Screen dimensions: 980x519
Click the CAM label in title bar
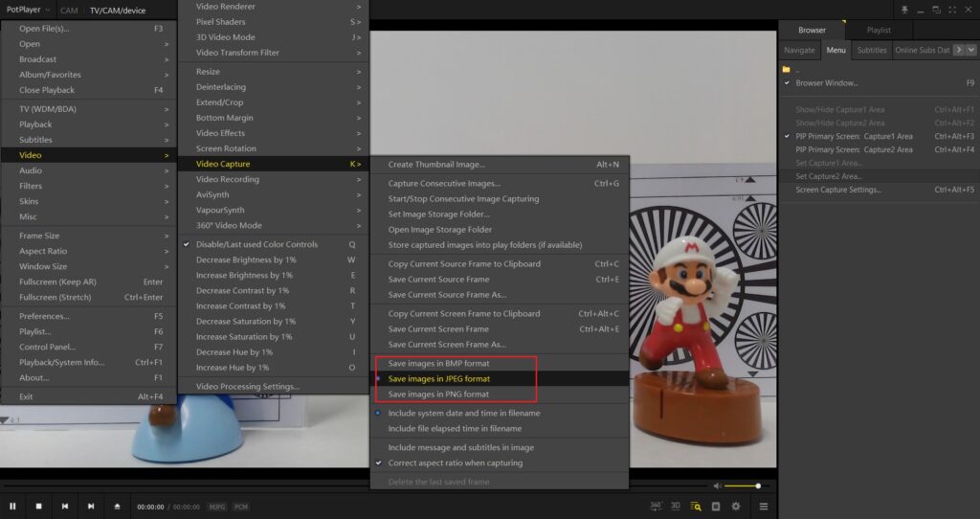[x=69, y=11]
